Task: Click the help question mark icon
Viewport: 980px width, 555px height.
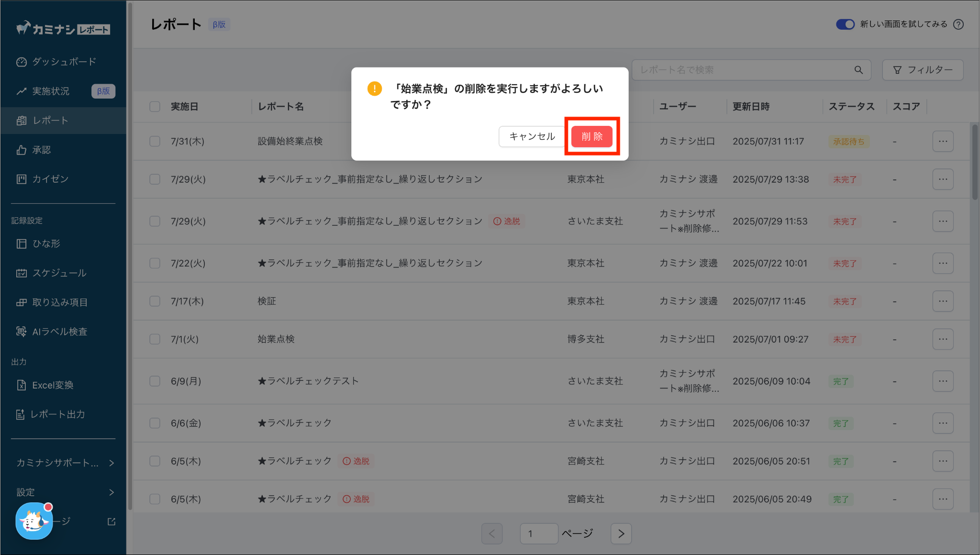Action: 958,24
